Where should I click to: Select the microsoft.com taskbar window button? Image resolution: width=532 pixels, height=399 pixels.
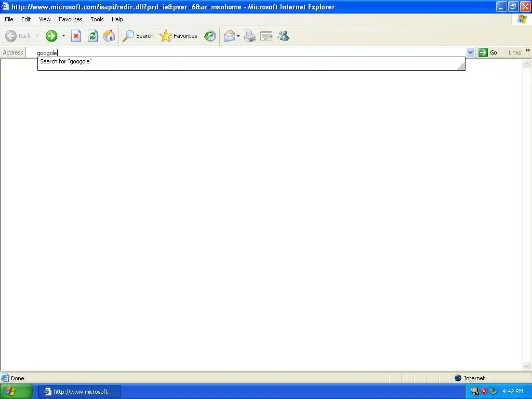tap(79, 392)
